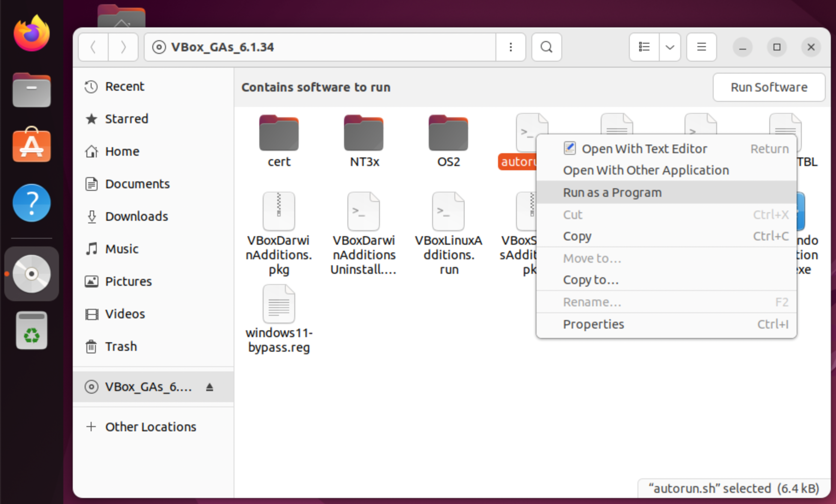836x504 pixels.
Task: Choose Open With Other Application
Action: [x=666, y=170]
